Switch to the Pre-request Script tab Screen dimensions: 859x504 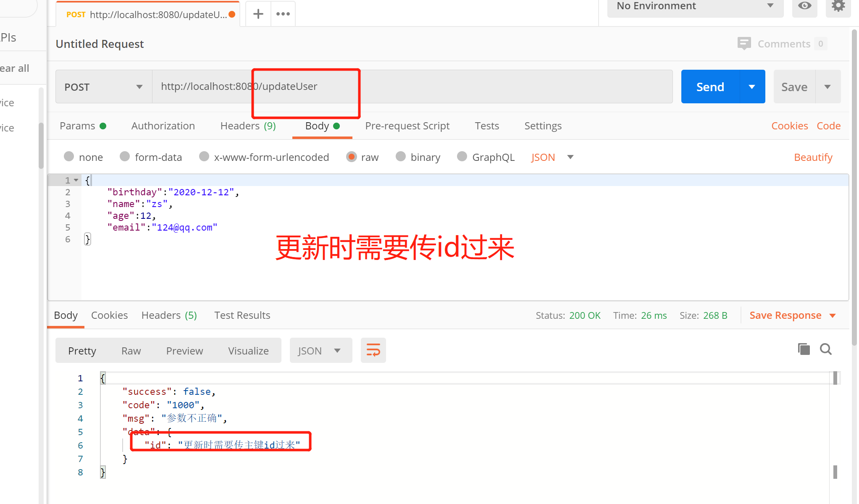click(x=407, y=126)
